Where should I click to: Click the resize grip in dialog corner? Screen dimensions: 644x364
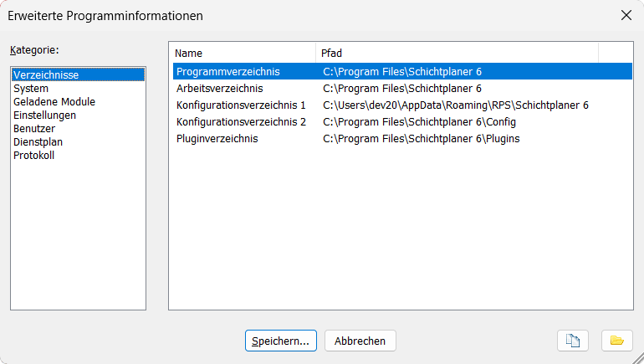[637, 358]
